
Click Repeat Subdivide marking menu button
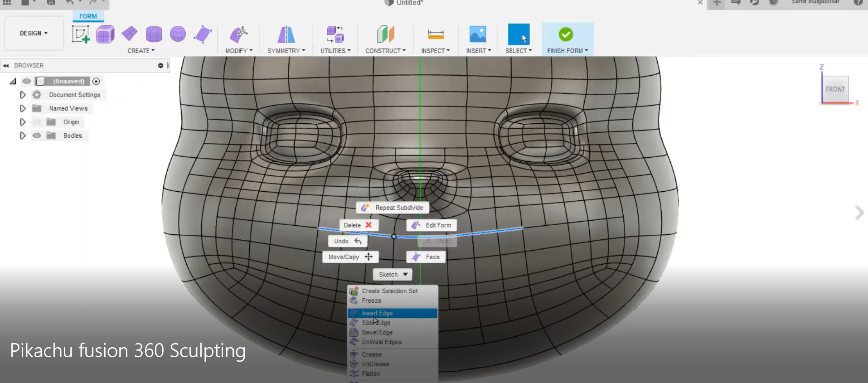[393, 208]
